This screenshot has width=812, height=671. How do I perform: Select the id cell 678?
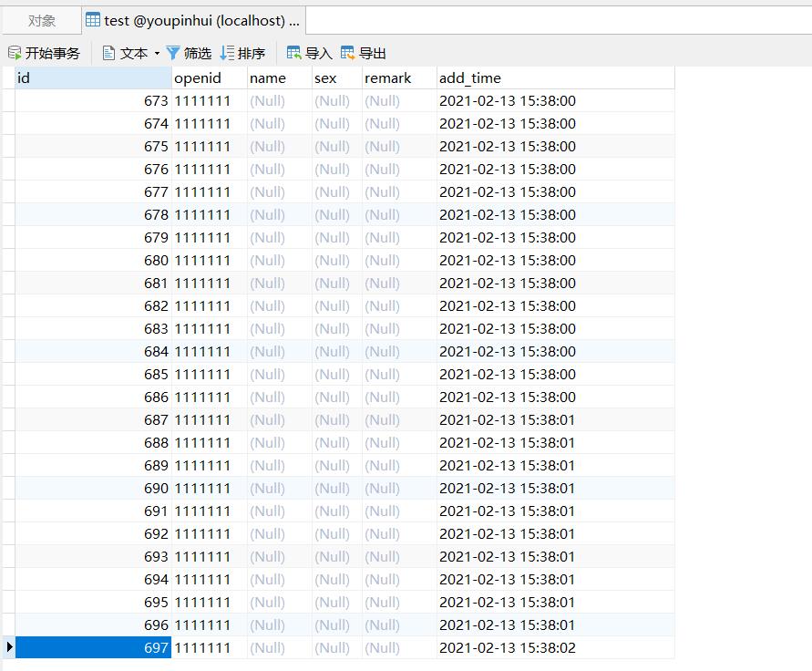click(93, 214)
